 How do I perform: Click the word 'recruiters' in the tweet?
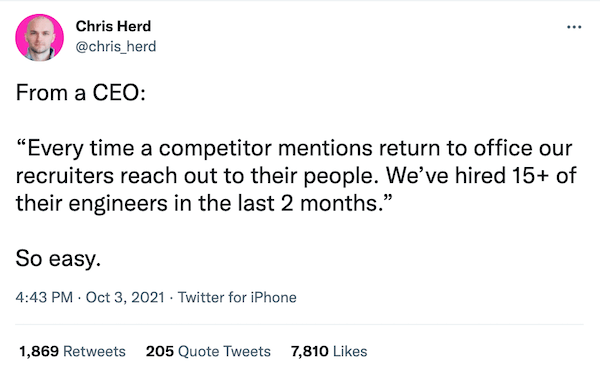point(65,176)
